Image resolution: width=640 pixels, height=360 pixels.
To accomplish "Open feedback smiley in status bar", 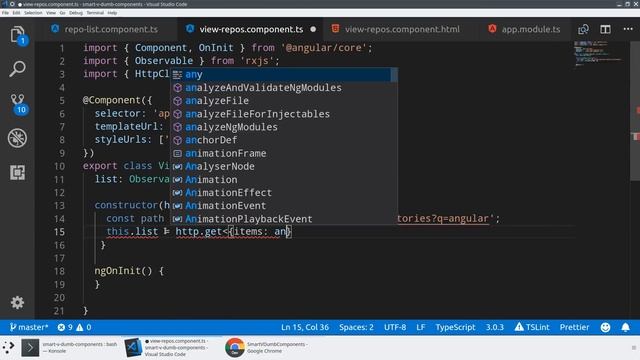I will 605,327.
